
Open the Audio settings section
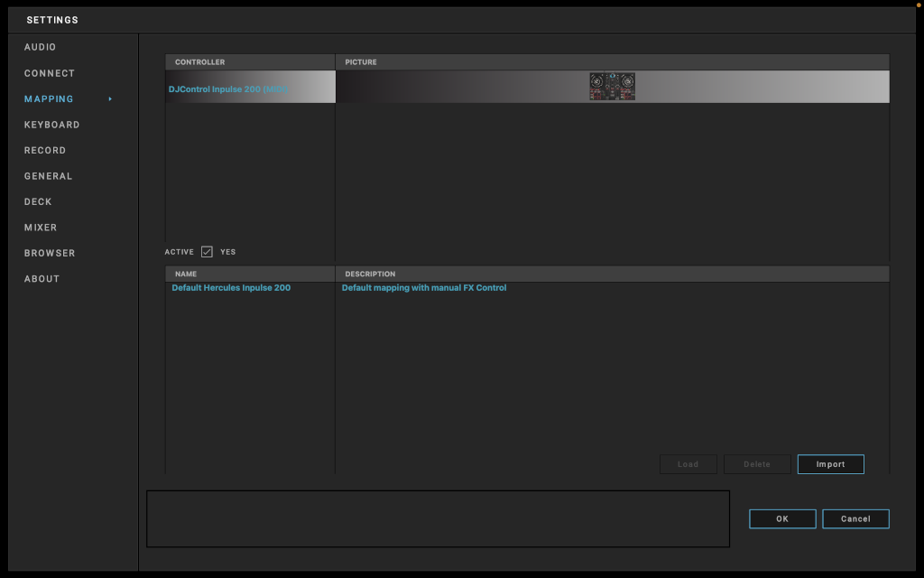tap(40, 47)
